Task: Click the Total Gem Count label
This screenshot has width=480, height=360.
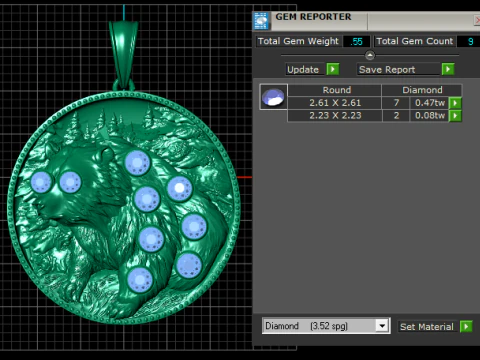Action: click(x=415, y=41)
